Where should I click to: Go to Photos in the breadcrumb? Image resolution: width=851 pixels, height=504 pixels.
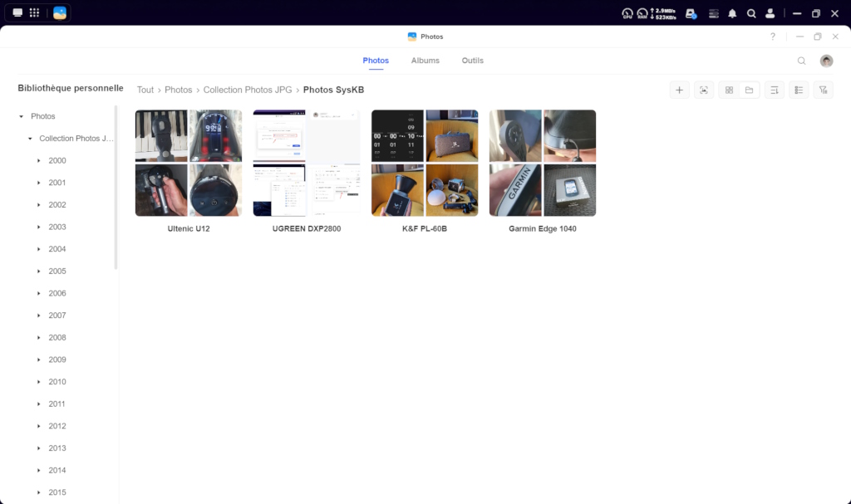click(178, 90)
